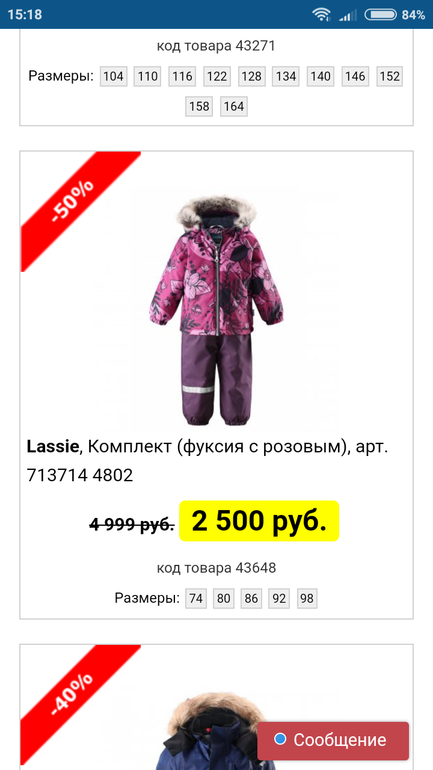Open the Сообщение chat button
The image size is (433, 770).
333,741
